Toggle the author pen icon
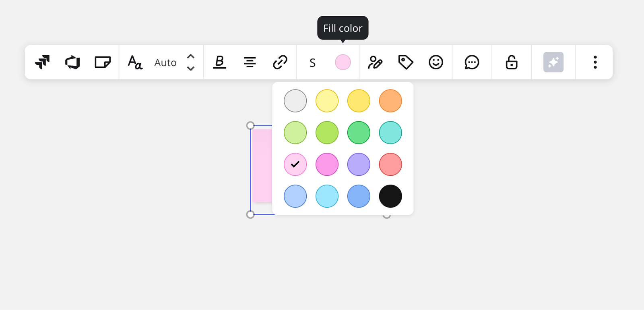644x310 pixels. (x=375, y=62)
